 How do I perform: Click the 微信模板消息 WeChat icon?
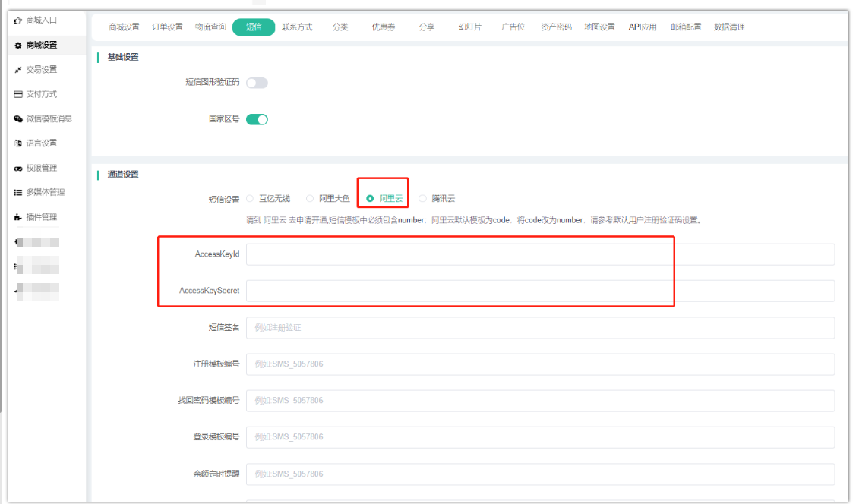coord(18,119)
